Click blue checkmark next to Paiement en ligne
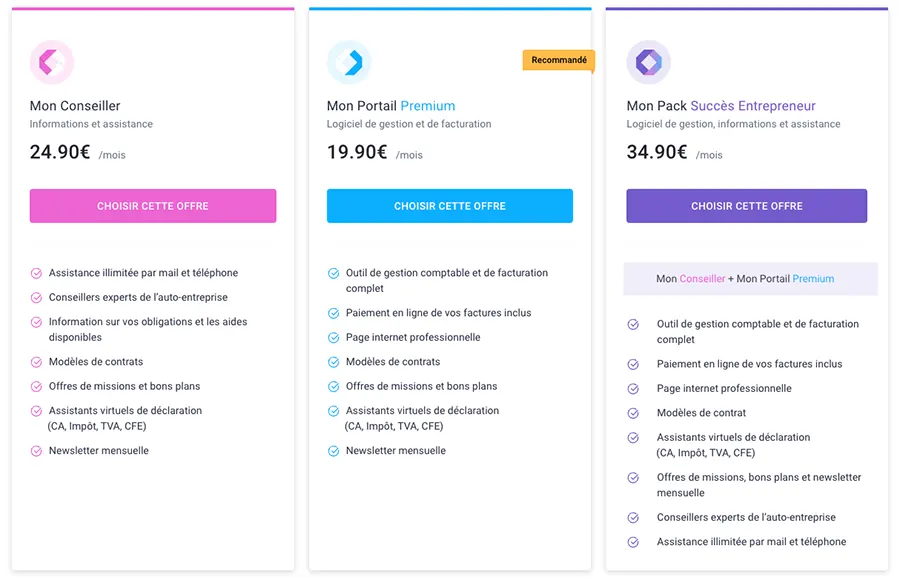Viewport: 900px width, 580px height. pos(334,313)
